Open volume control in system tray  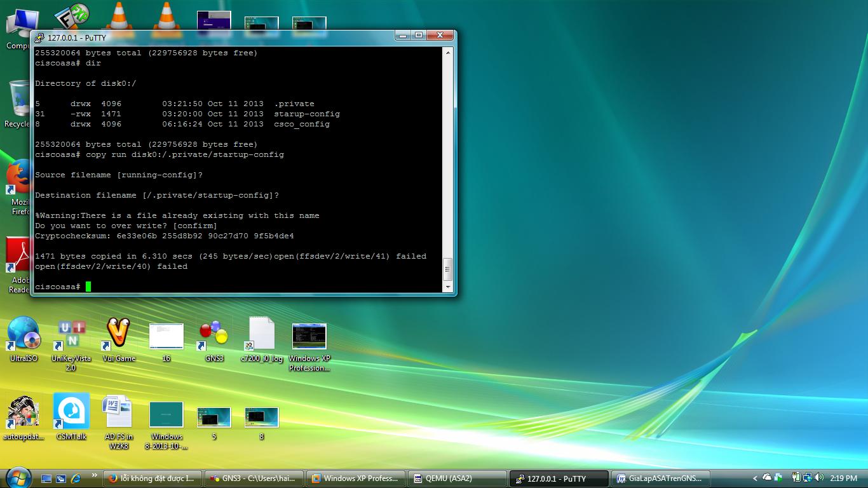[x=818, y=478]
